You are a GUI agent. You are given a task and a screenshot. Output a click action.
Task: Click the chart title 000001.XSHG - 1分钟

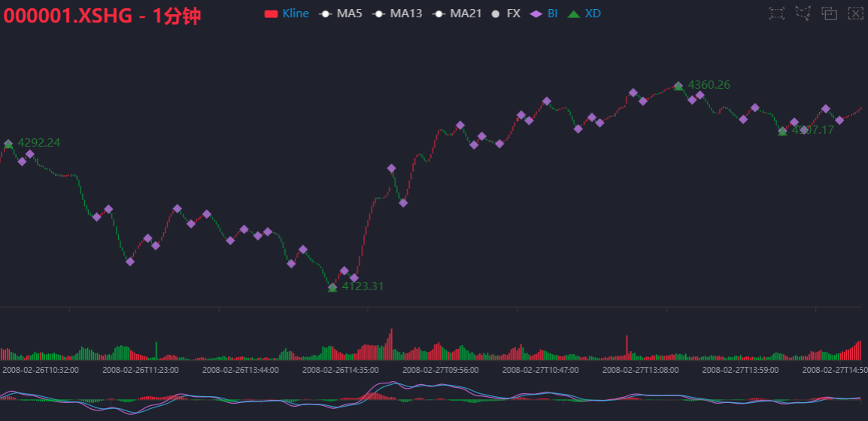(102, 16)
